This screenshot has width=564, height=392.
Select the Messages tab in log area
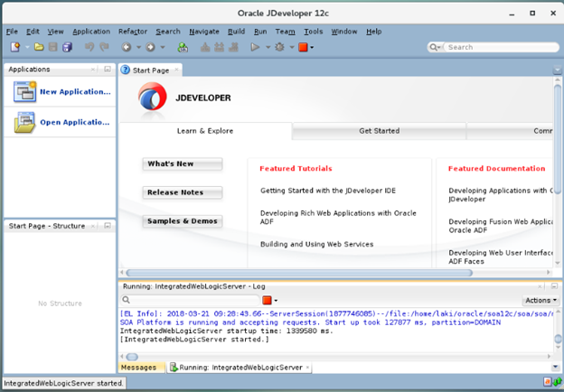[138, 368]
